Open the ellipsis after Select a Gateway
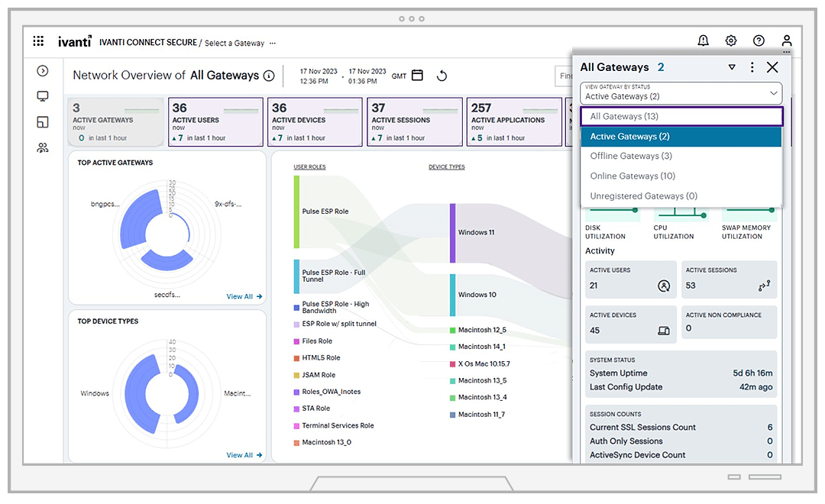This screenshot has height=504, width=825. pyautogui.click(x=273, y=43)
